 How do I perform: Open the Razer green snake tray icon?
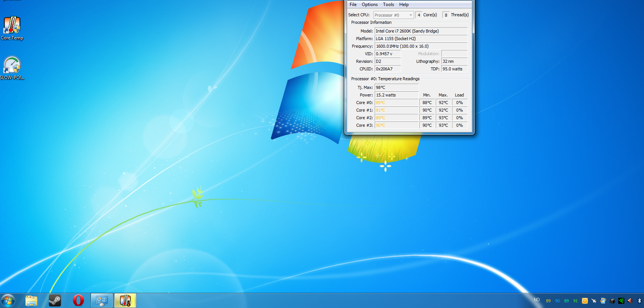pos(621,301)
